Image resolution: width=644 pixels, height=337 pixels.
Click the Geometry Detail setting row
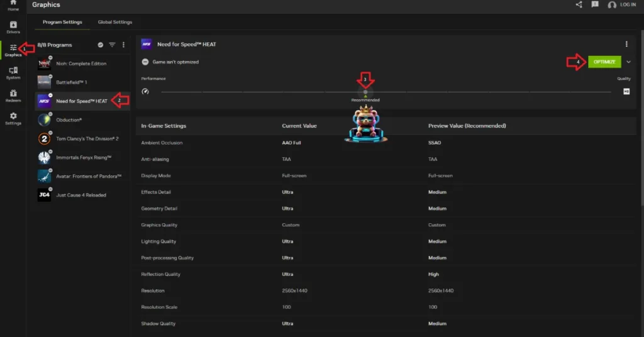point(386,209)
